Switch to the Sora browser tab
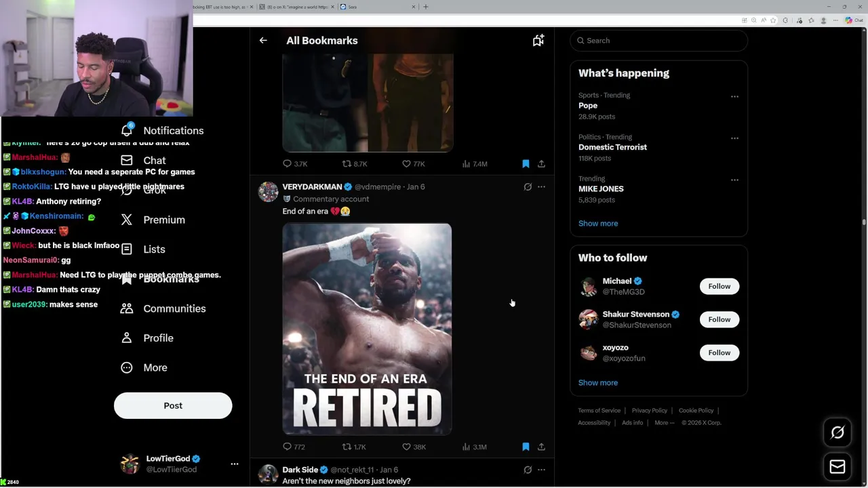868x488 pixels. point(376,7)
